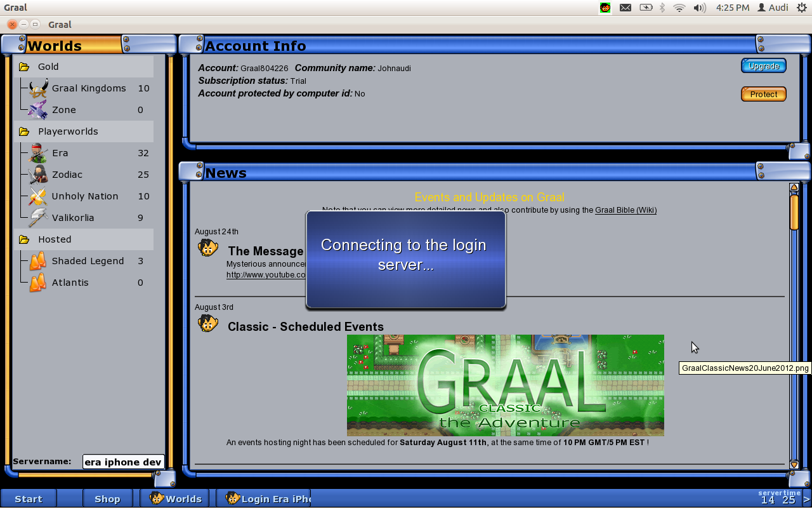
Task: Collapse the Hosted folder group
Action: tap(24, 239)
